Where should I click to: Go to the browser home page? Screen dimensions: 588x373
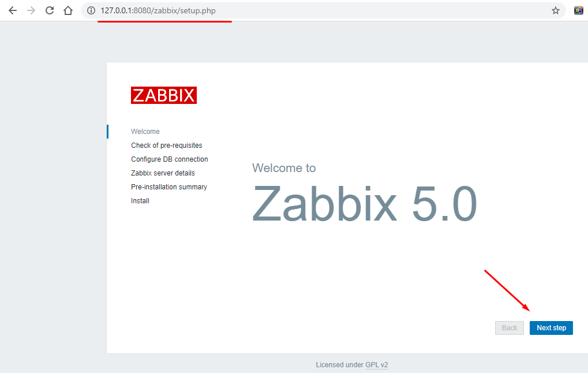pyautogui.click(x=68, y=10)
